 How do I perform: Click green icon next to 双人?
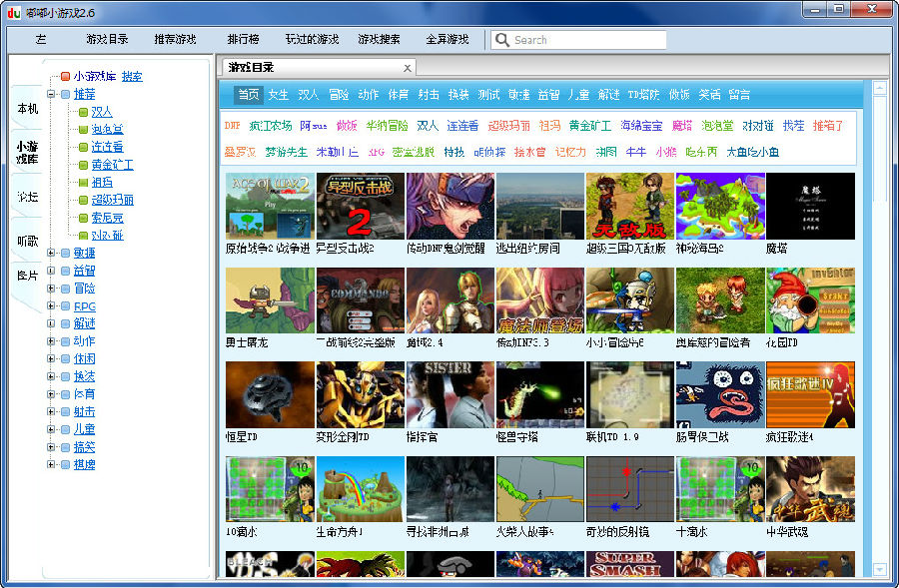point(83,112)
